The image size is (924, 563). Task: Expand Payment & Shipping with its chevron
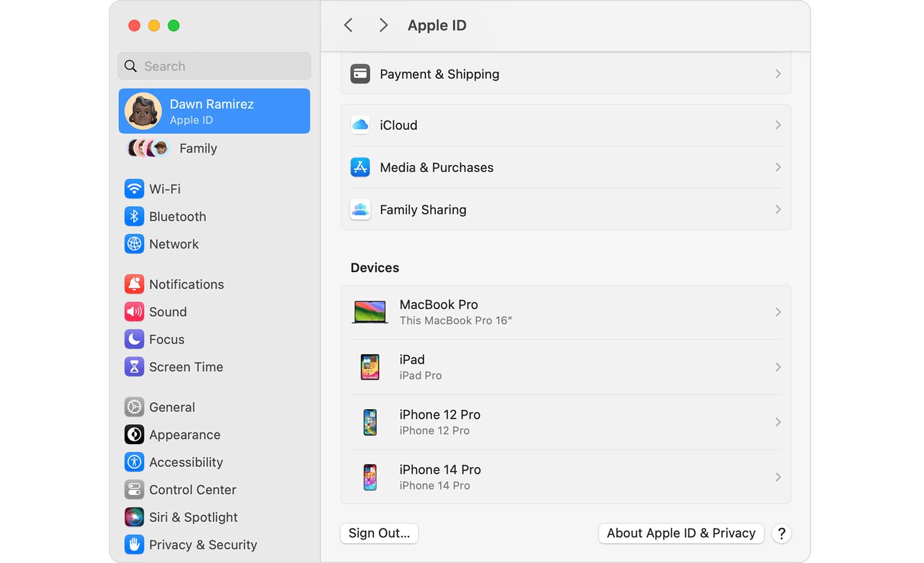(778, 74)
